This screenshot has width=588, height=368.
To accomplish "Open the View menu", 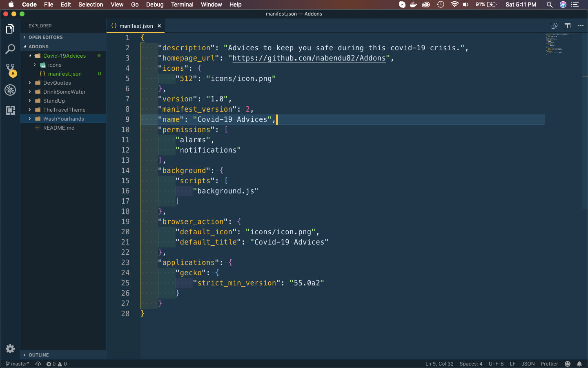I will click(x=117, y=4).
